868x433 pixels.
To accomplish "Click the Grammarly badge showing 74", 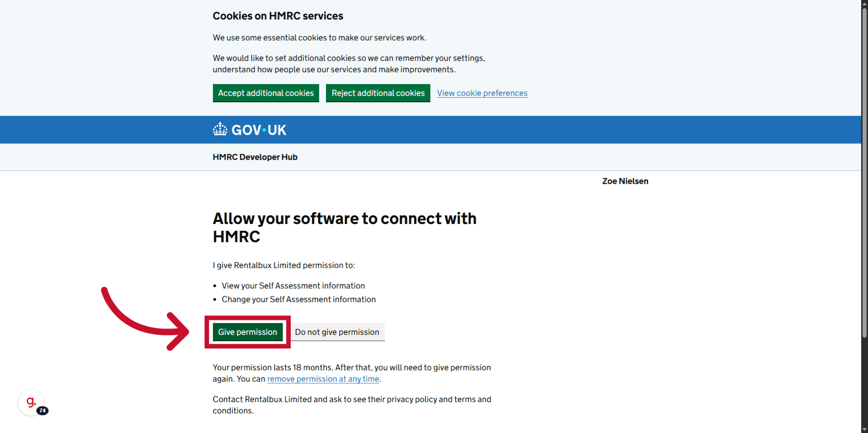I will pos(42,411).
